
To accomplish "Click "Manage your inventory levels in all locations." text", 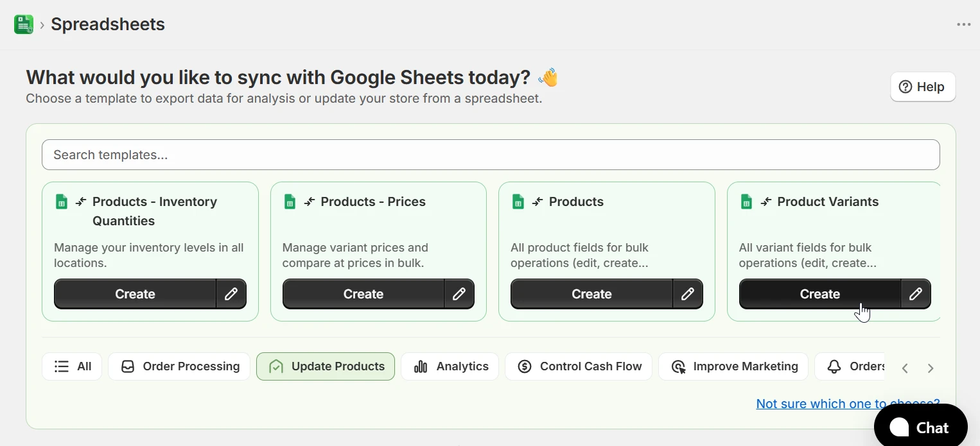I will click(149, 255).
